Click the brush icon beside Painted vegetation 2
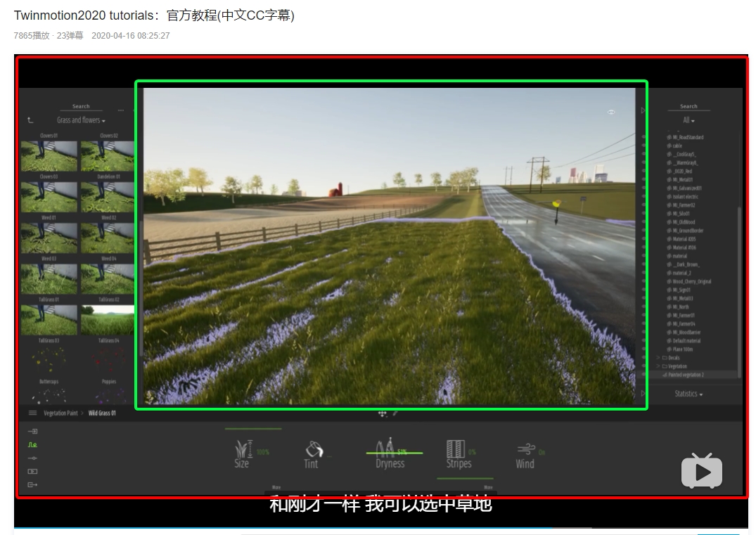Screen dimensions: 756x535 (665, 375)
